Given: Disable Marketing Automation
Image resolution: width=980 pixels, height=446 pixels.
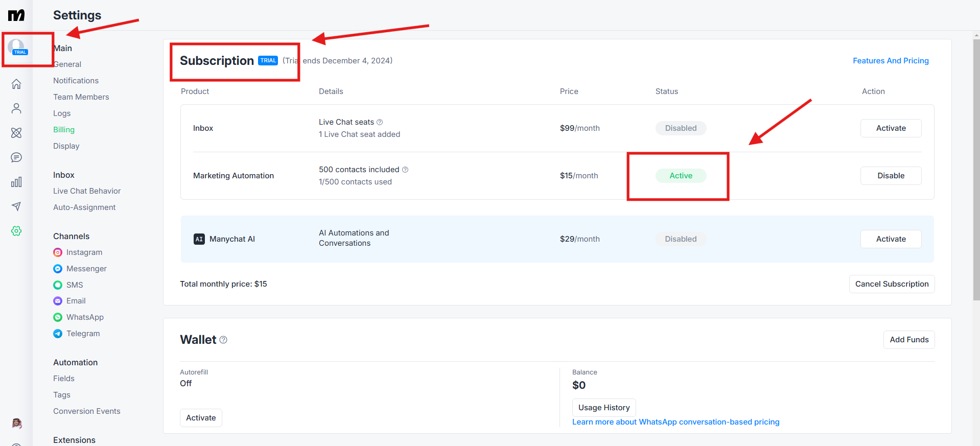Looking at the screenshot, I should (x=891, y=176).
